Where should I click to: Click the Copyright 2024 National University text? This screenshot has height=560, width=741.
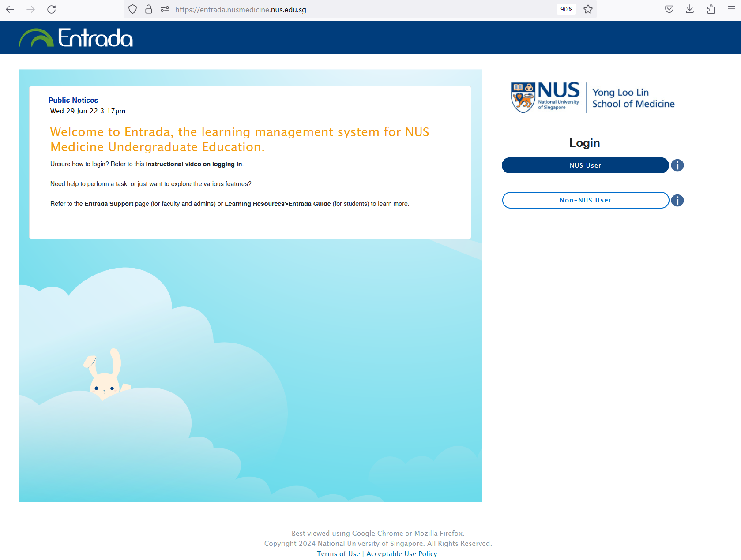click(378, 544)
